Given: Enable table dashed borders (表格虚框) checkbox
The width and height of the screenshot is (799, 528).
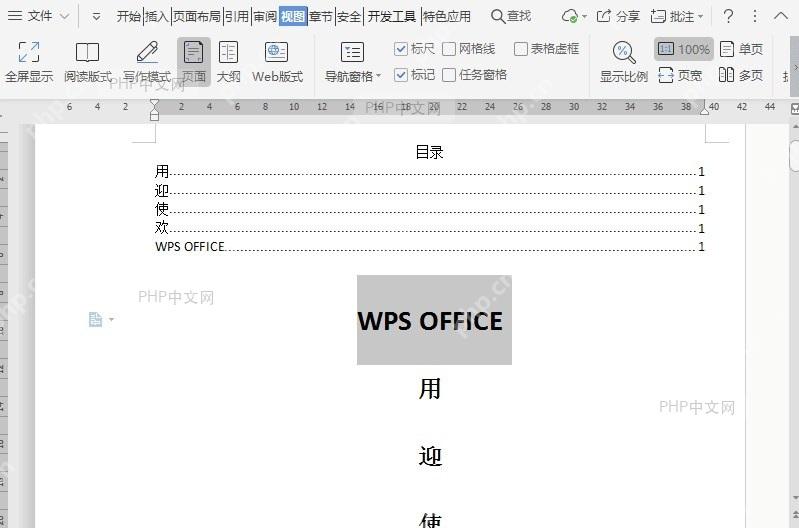Looking at the screenshot, I should (521, 49).
